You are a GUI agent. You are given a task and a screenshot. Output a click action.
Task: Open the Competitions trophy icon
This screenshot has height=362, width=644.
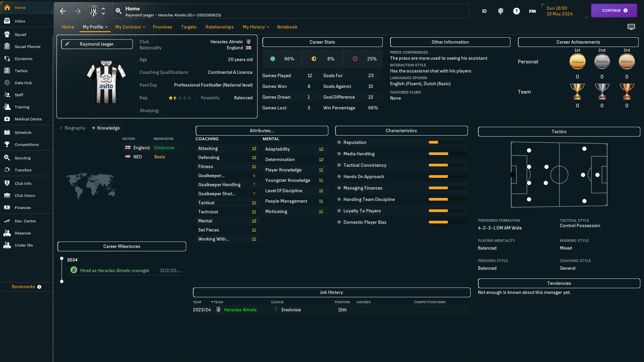(x=7, y=144)
